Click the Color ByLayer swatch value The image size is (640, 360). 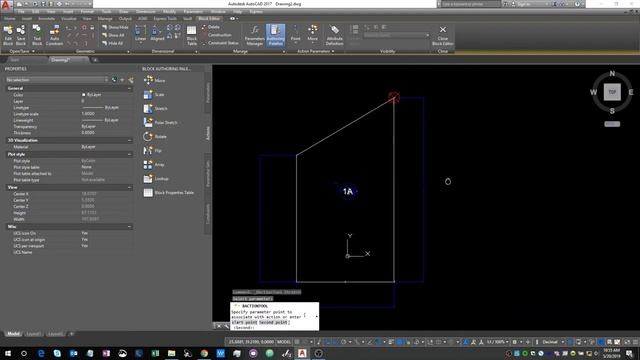(x=92, y=95)
